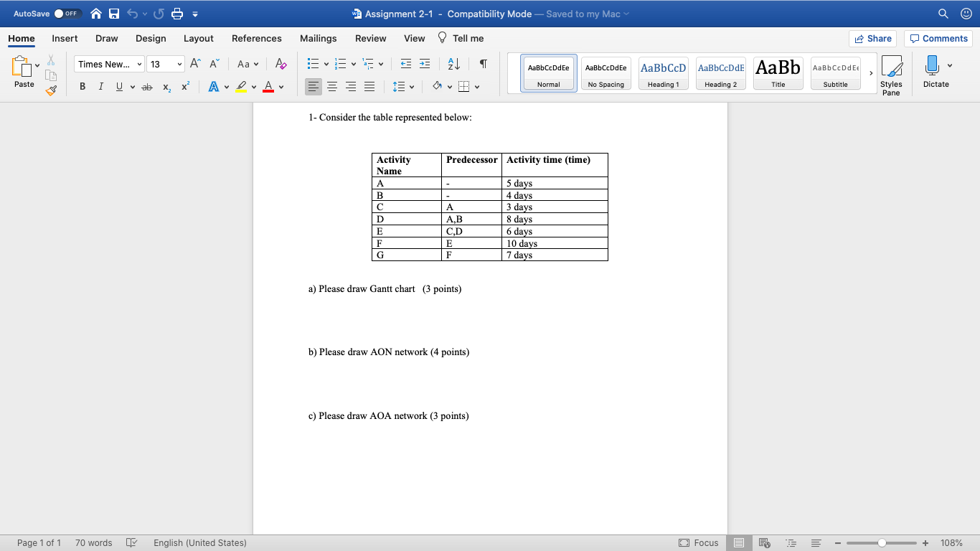Toggle bold formatting

click(x=83, y=86)
